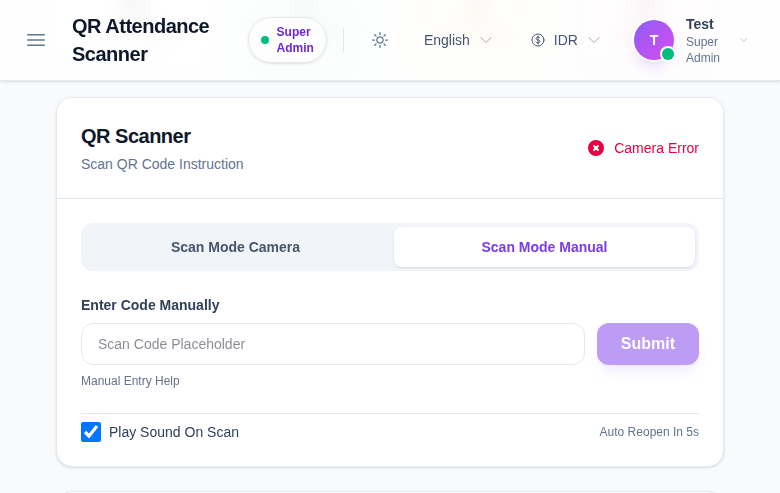
Task: Uncheck the Play Sound On Scan checkbox
Action: [x=91, y=432]
